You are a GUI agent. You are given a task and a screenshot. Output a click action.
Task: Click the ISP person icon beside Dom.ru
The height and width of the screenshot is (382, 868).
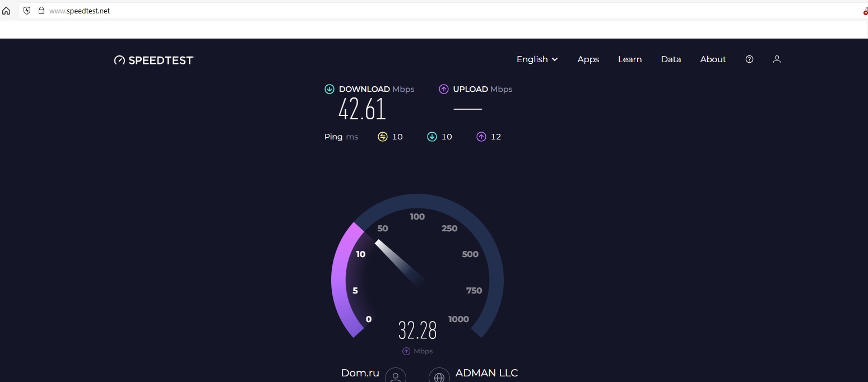396,376
